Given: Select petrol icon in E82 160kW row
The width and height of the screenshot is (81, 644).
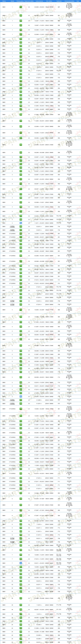Looking at the screenshot, I should tap(21, 21).
